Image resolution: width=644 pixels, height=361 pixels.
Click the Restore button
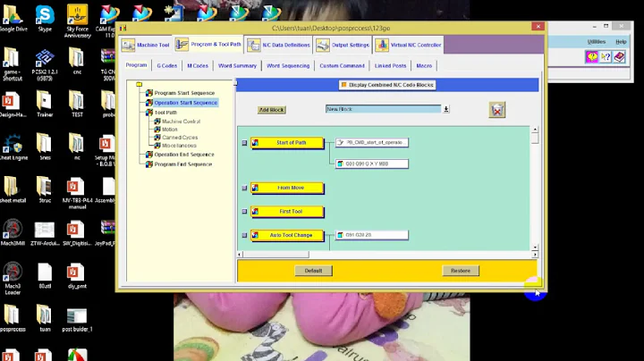click(461, 271)
